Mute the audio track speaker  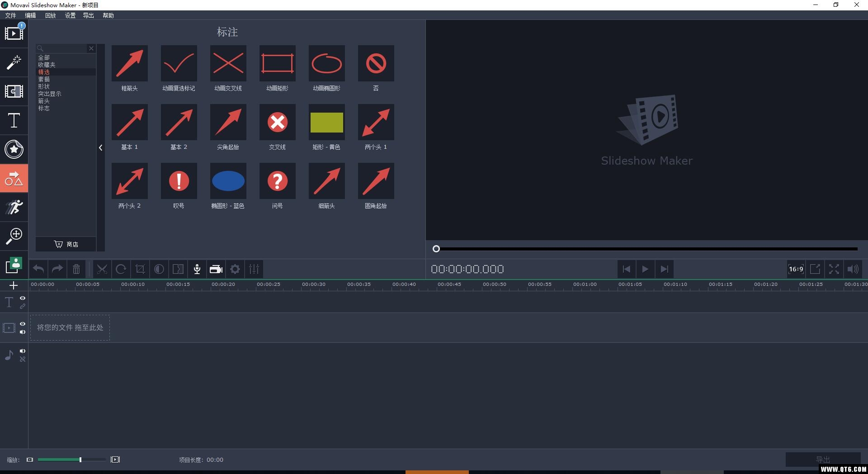[23, 351]
